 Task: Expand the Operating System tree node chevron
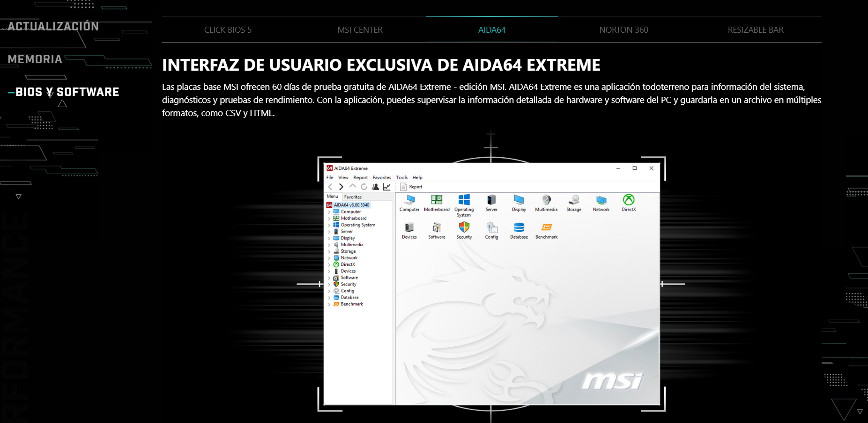coord(329,225)
